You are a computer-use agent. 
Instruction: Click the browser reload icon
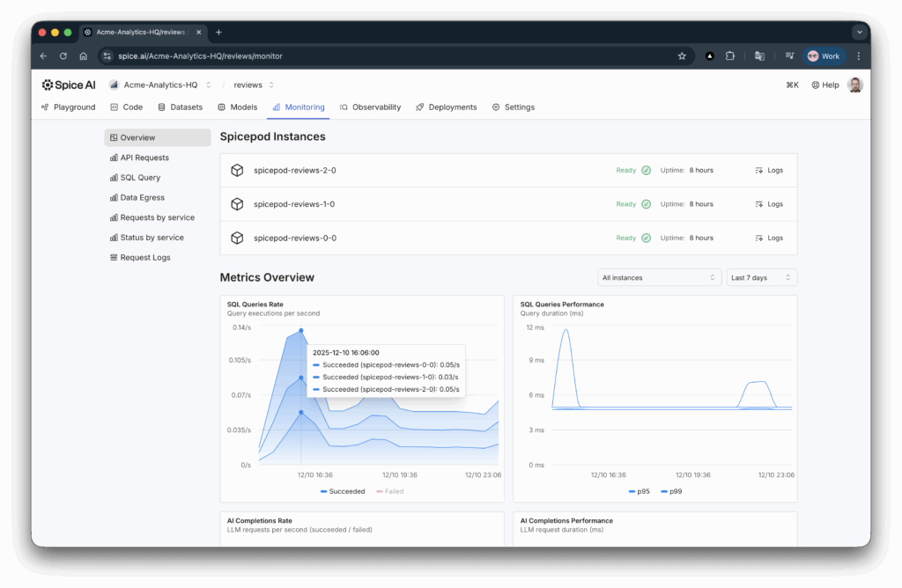click(x=63, y=55)
